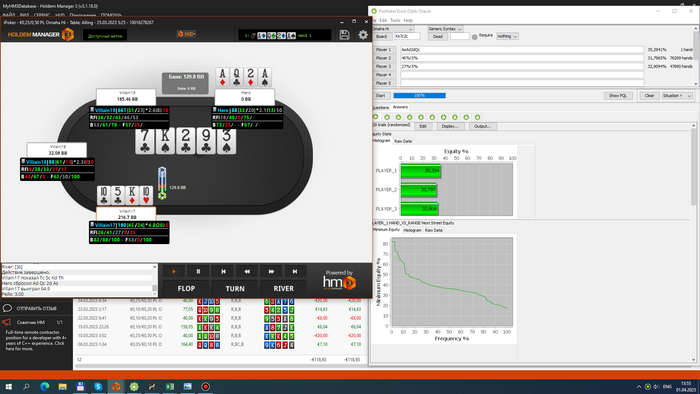Screen dimensions: 700x394
Task: Open Help menu in Odds Oracle
Action: click(408, 21)
